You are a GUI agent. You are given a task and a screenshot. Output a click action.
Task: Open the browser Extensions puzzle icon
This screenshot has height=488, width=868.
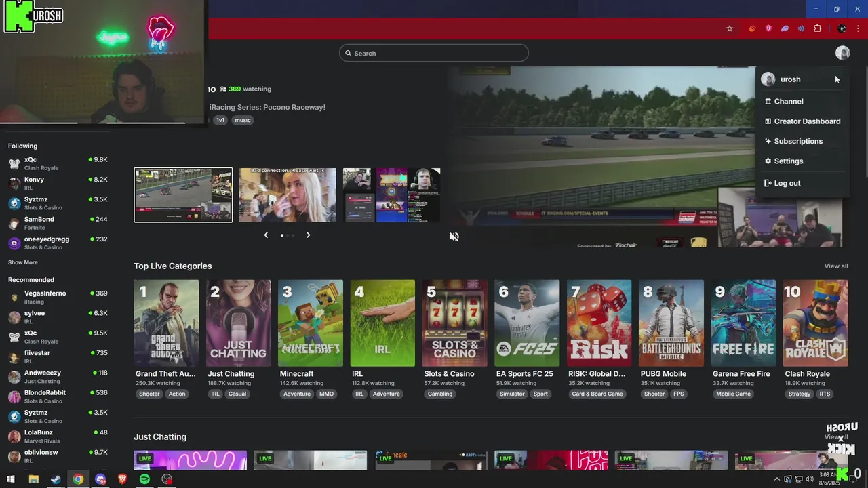[x=817, y=28]
